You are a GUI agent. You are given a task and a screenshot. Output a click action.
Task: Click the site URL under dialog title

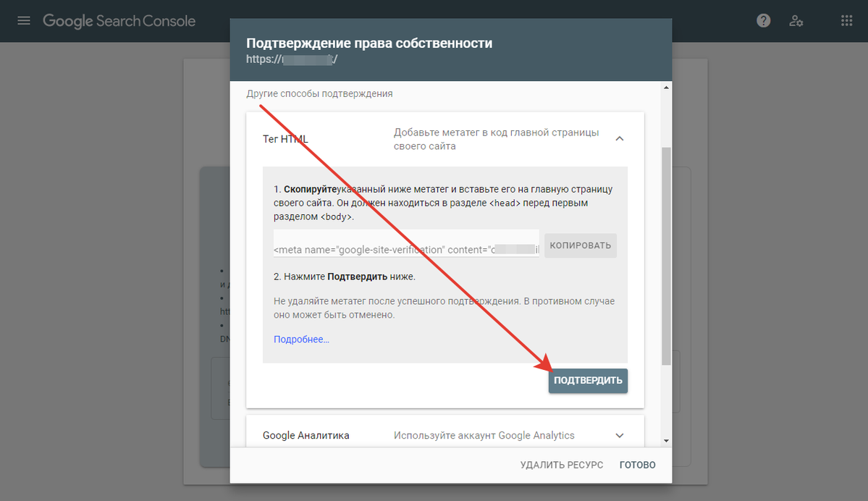point(292,59)
